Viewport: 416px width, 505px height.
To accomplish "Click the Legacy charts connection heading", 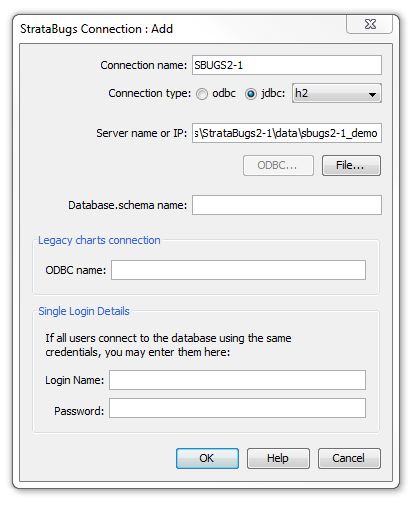I will [x=99, y=240].
